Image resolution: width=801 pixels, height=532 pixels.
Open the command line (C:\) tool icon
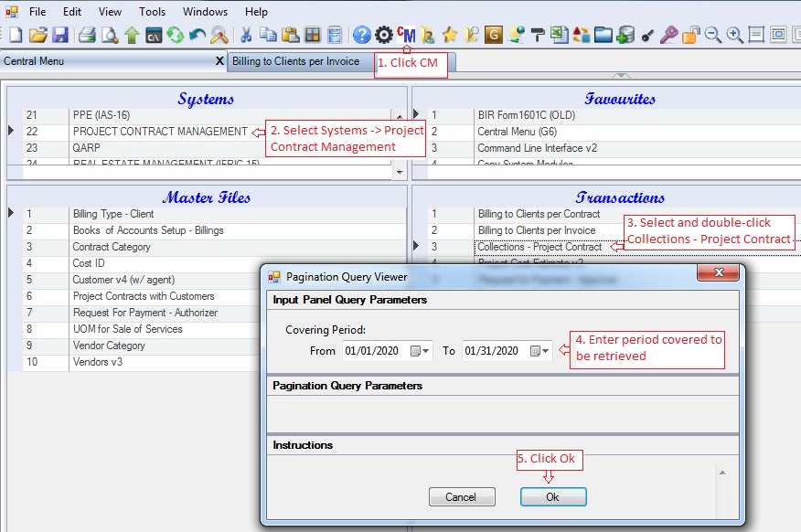click(x=154, y=35)
